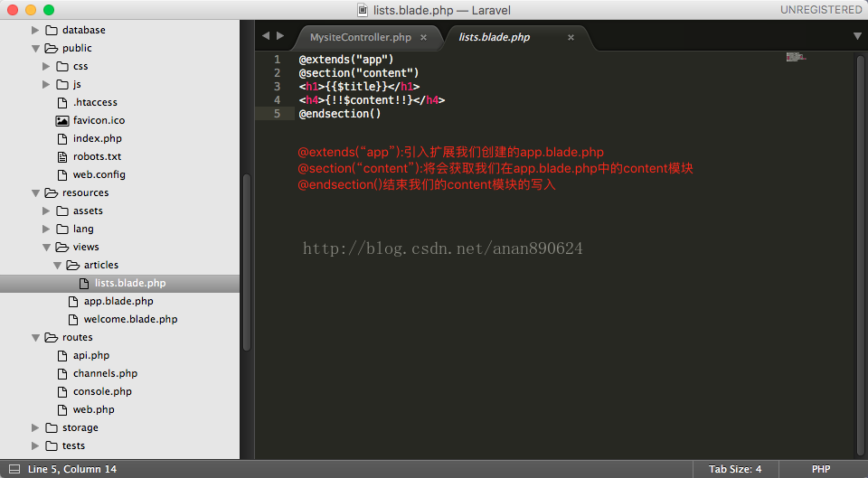868x478 pixels.
Task: Place cursor on @extends("app") line
Action: [x=346, y=60]
